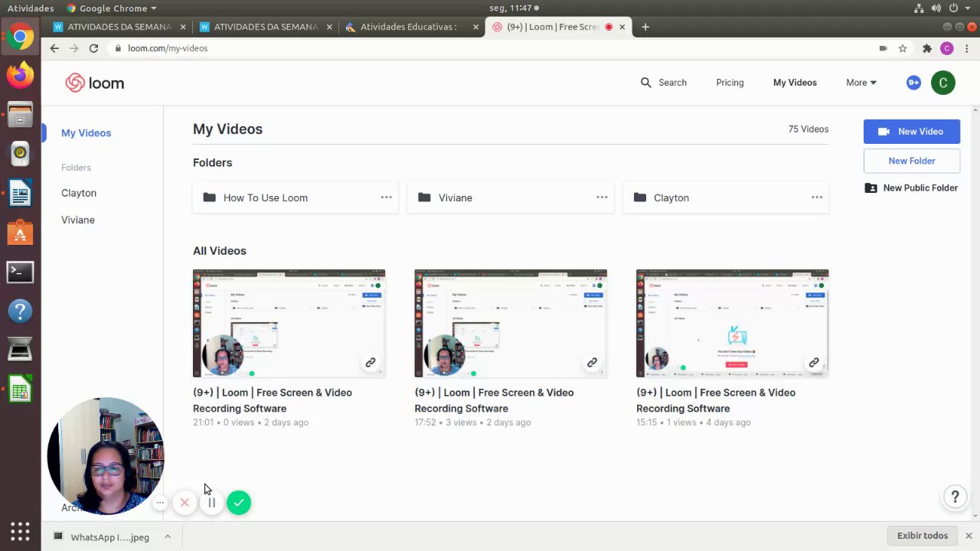
Task: Click title of the 4 days ago video
Action: pos(716,400)
